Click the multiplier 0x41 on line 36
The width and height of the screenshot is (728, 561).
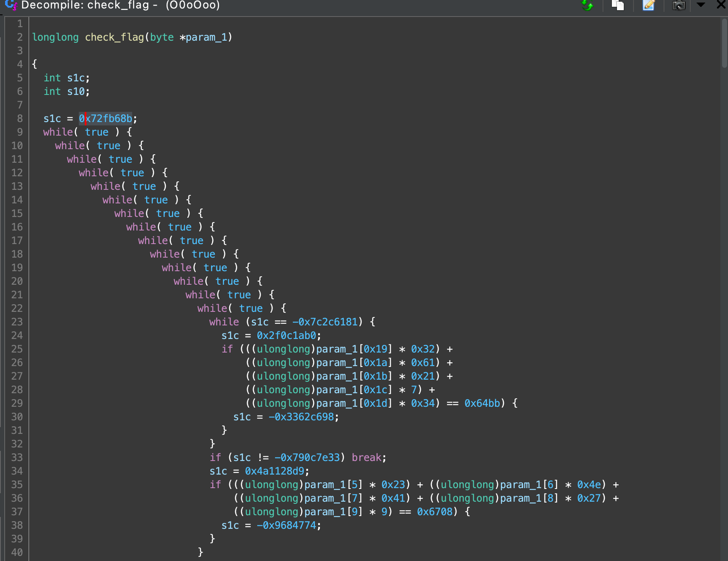393,498
